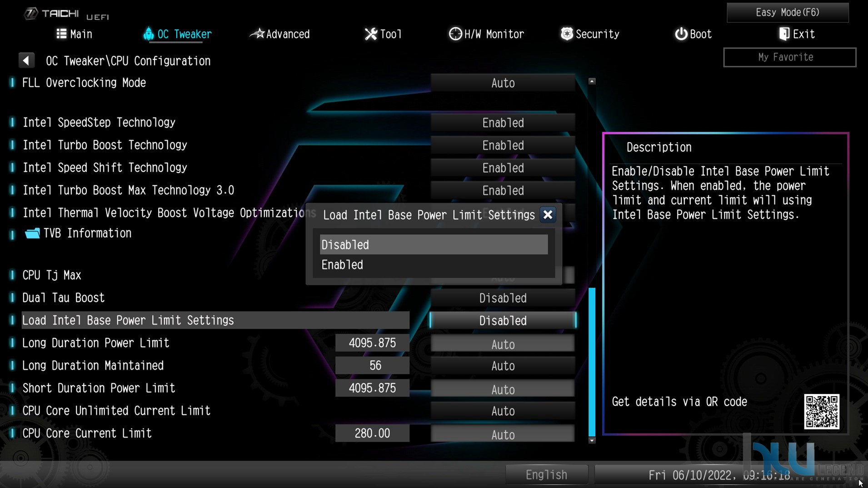
Task: Click the Boot power icon
Action: coord(681,34)
